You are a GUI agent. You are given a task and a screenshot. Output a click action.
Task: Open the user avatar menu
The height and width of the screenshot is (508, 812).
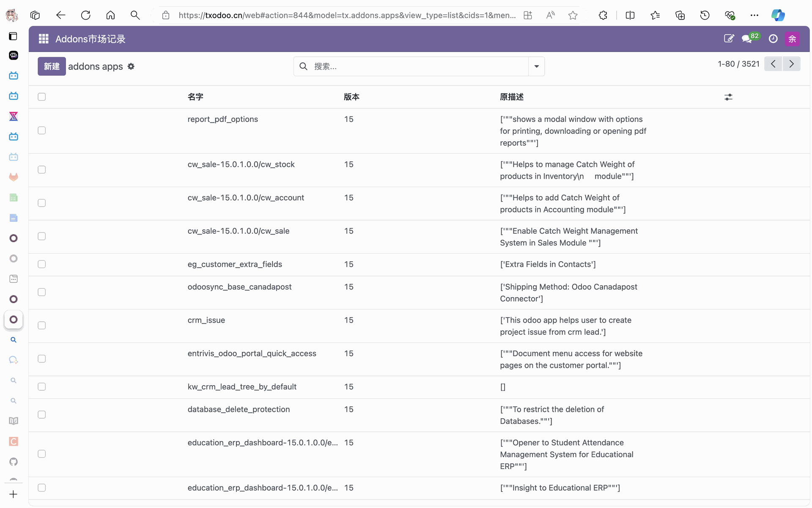click(792, 39)
